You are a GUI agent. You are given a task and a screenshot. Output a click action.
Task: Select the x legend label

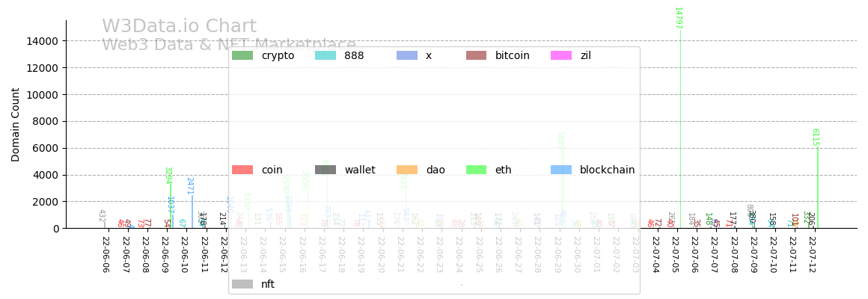pos(429,55)
